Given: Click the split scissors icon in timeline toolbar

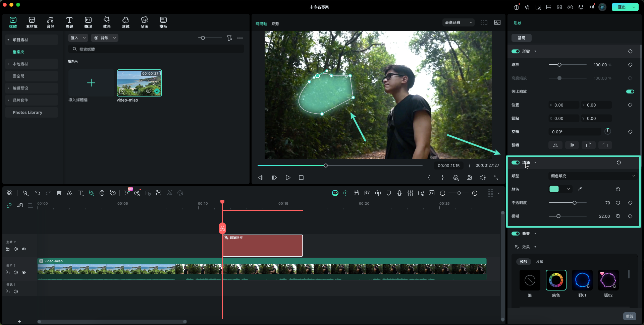Looking at the screenshot, I should click(69, 193).
